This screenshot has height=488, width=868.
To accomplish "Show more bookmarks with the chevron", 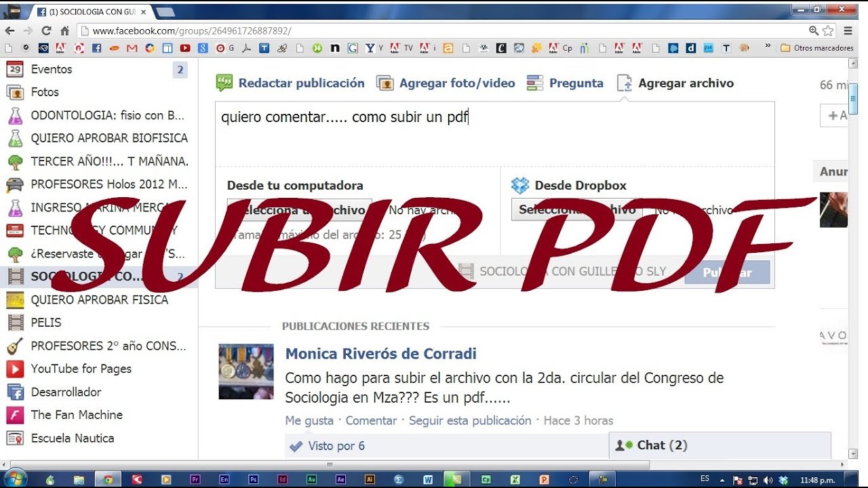I will (x=768, y=47).
